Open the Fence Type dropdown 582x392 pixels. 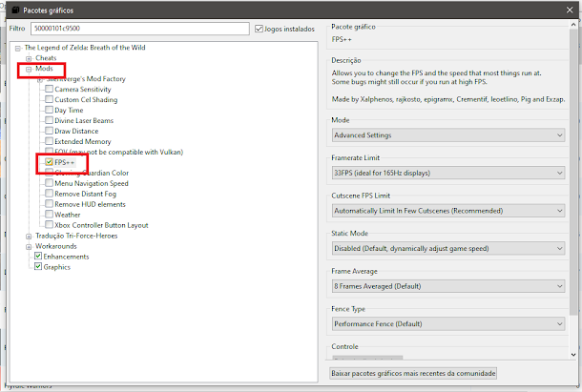coord(448,324)
